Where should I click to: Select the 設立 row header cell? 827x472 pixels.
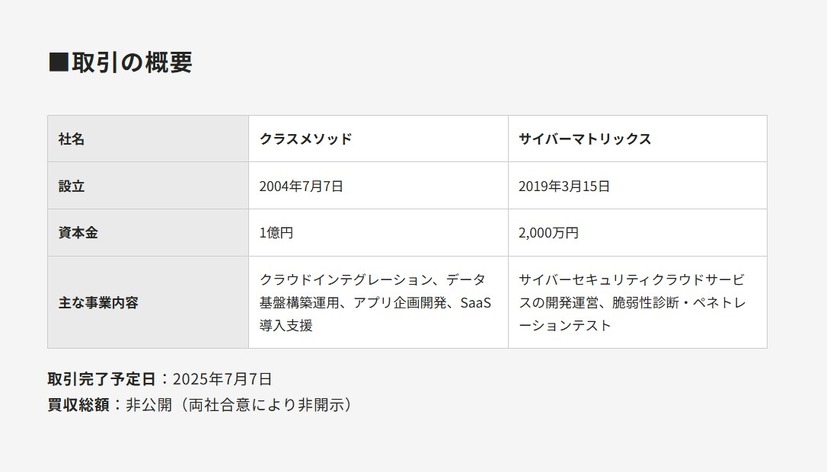[147, 186]
